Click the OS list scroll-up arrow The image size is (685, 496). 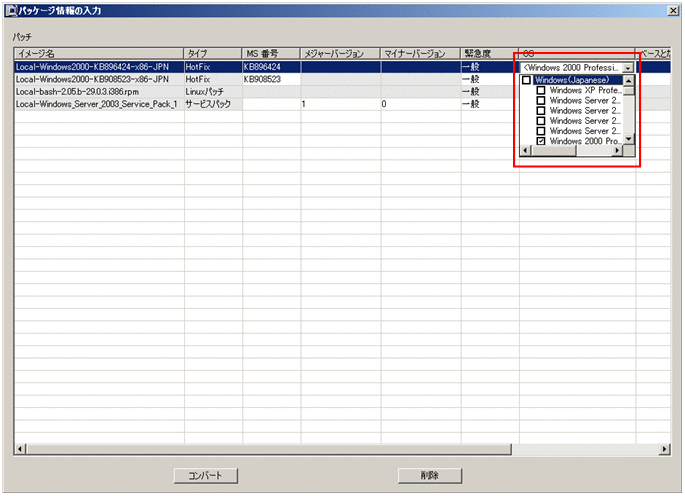coord(628,80)
